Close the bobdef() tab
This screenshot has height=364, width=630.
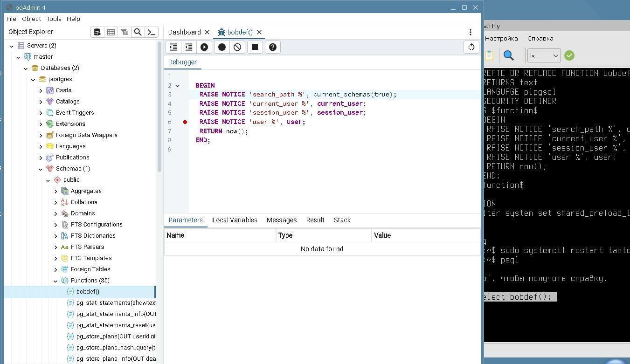[259, 32]
